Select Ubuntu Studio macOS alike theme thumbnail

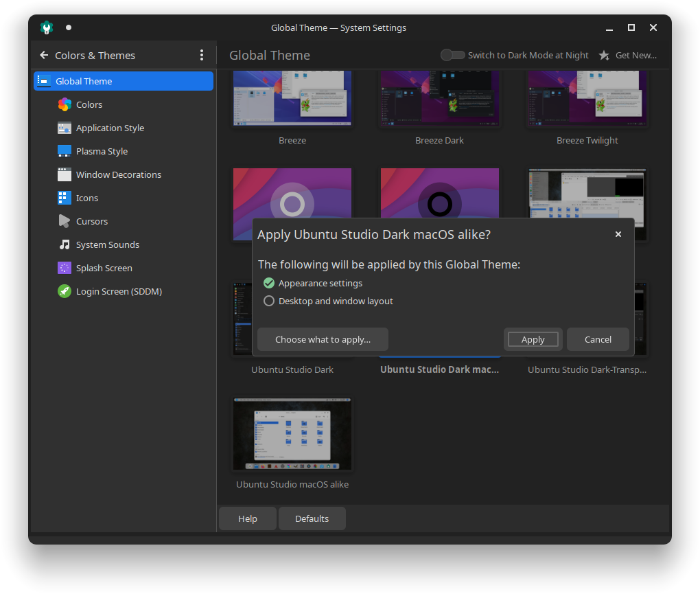pyautogui.click(x=292, y=434)
